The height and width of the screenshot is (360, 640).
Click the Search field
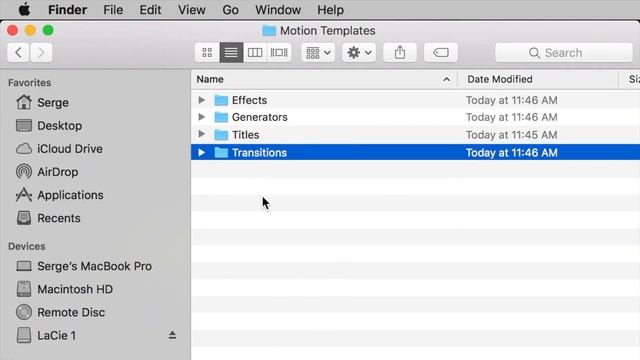tap(564, 53)
